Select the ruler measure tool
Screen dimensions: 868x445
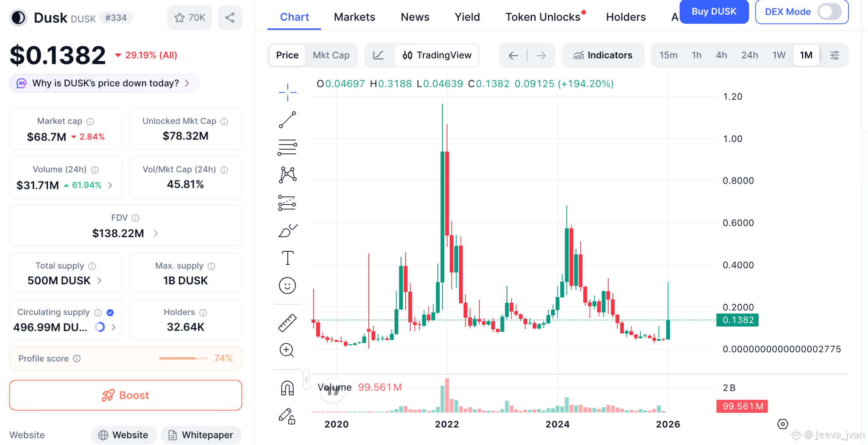pos(287,323)
